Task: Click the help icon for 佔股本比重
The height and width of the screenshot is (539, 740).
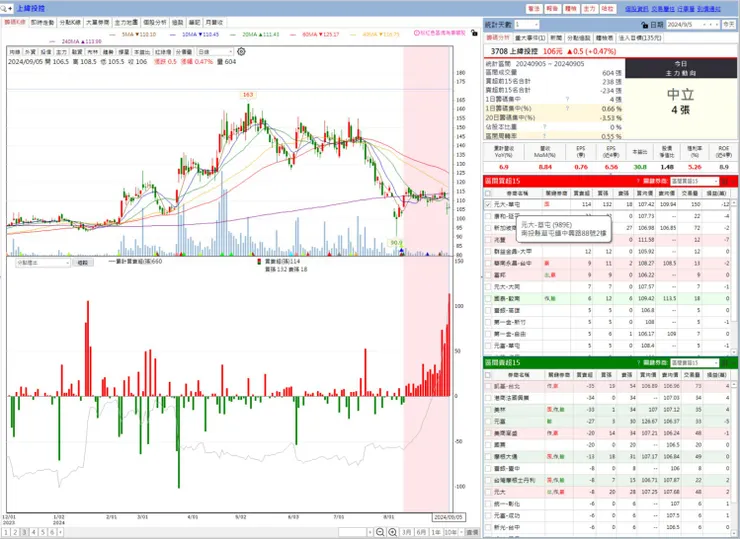Action: click(544, 127)
